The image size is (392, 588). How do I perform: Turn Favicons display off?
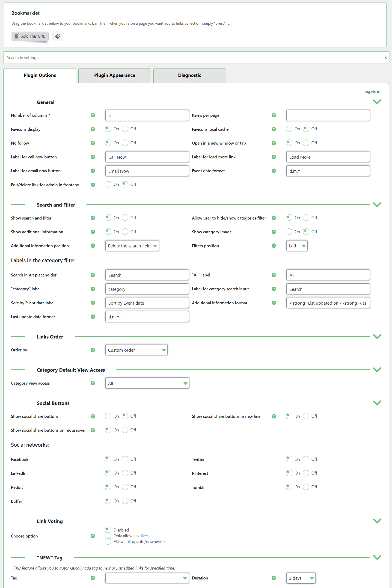125,129
